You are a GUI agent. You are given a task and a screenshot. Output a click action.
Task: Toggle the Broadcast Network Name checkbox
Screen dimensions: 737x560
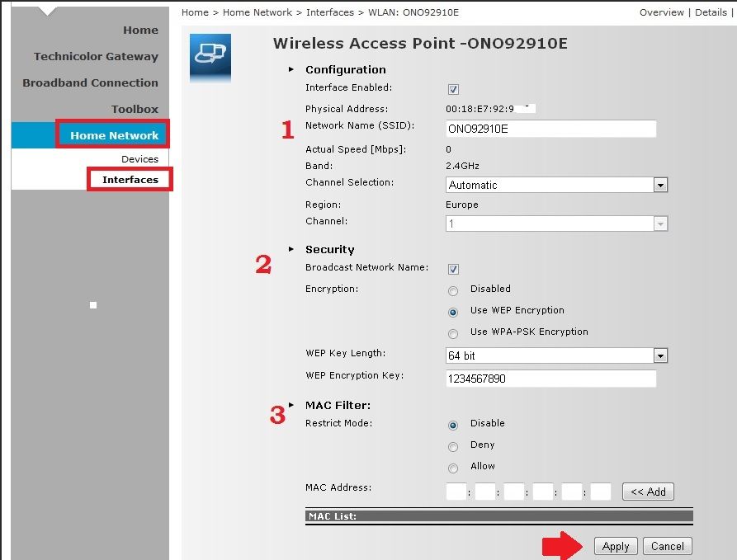tap(453, 269)
